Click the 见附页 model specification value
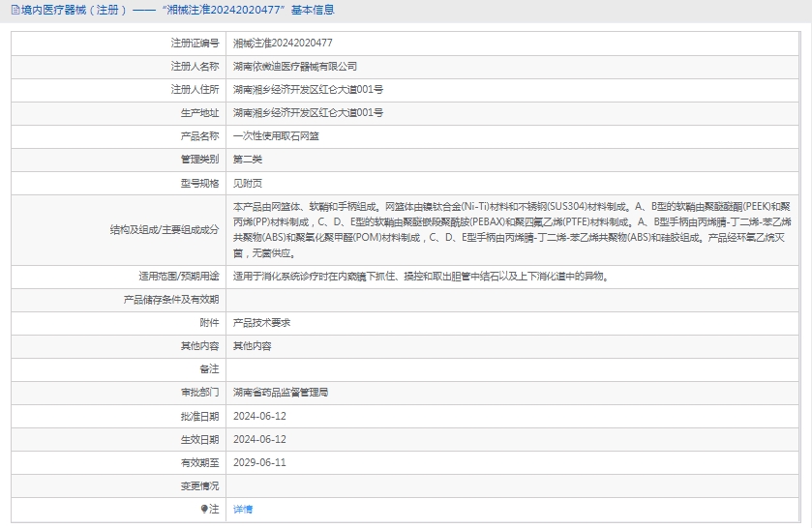The image size is (812, 528). click(248, 183)
